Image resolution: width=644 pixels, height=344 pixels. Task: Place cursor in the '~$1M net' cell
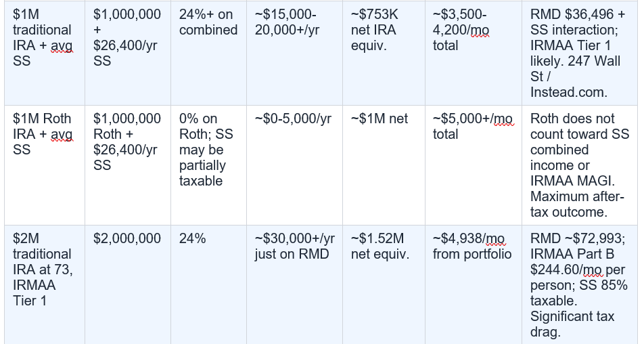(x=384, y=165)
